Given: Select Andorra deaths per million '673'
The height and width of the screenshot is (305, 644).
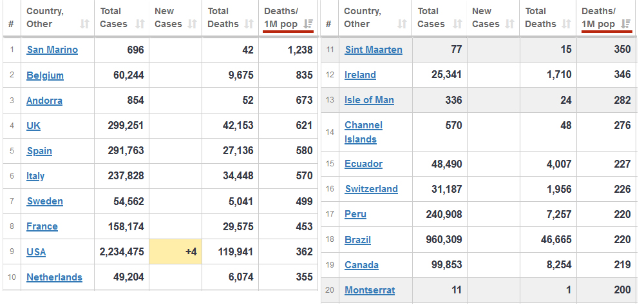Looking at the screenshot, I should tap(304, 101).
